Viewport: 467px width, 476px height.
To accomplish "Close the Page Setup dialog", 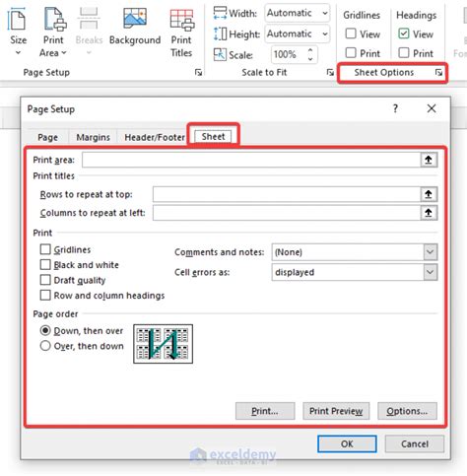I will click(x=432, y=108).
